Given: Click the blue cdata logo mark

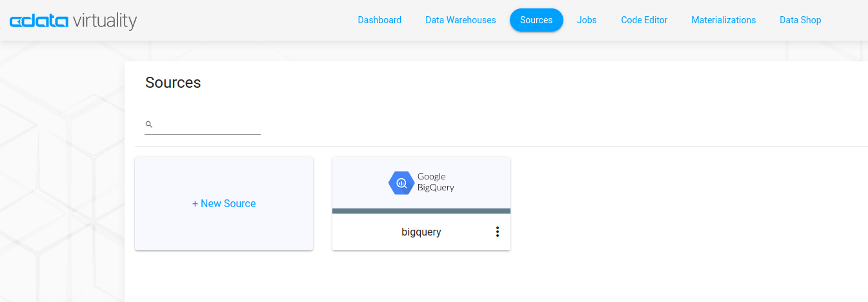Looking at the screenshot, I should (39, 21).
